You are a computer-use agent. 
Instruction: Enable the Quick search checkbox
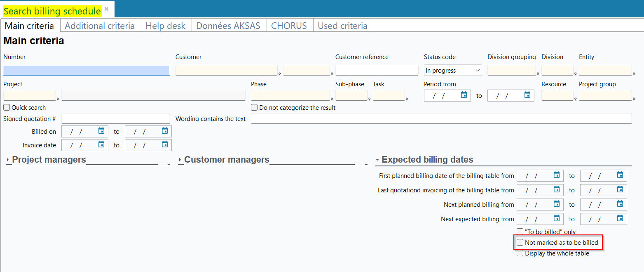tap(7, 108)
